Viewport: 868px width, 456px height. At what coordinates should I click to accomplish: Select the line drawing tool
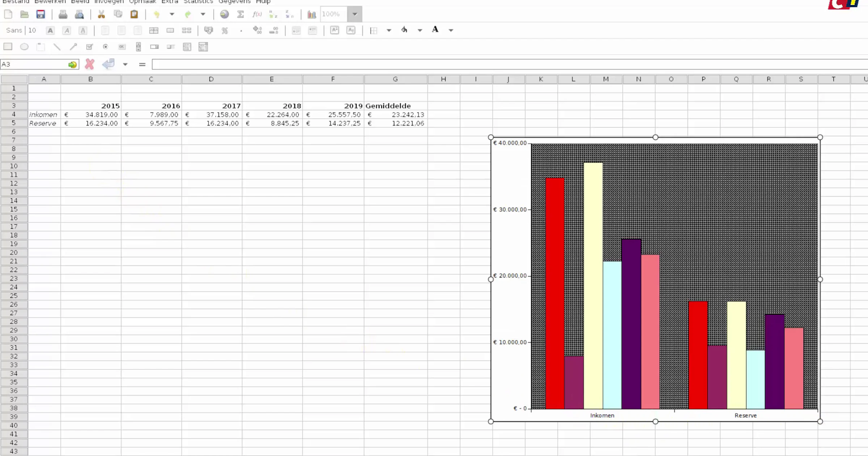pos(57,47)
